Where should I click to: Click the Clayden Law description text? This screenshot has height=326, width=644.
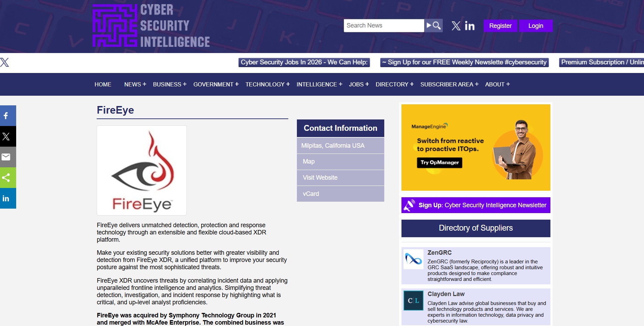(487, 312)
